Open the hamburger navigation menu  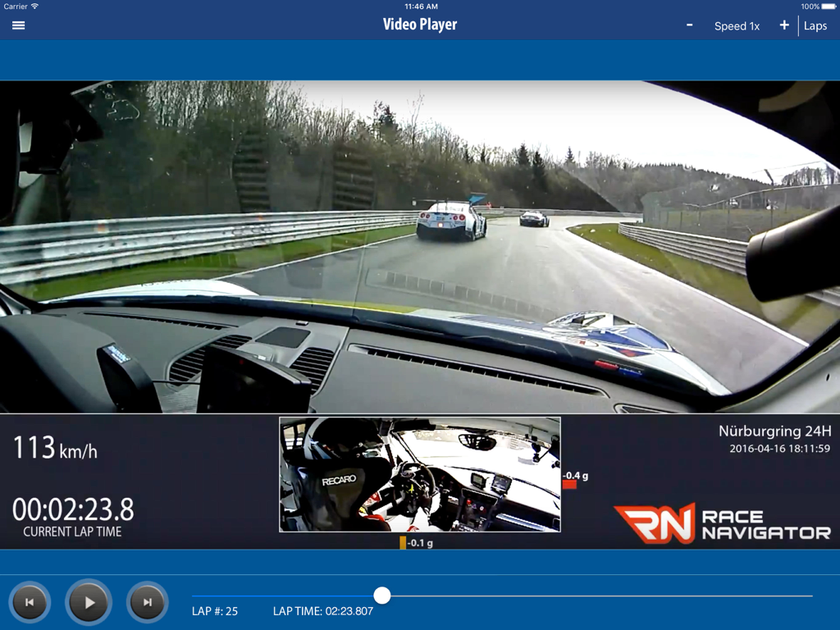click(17, 25)
